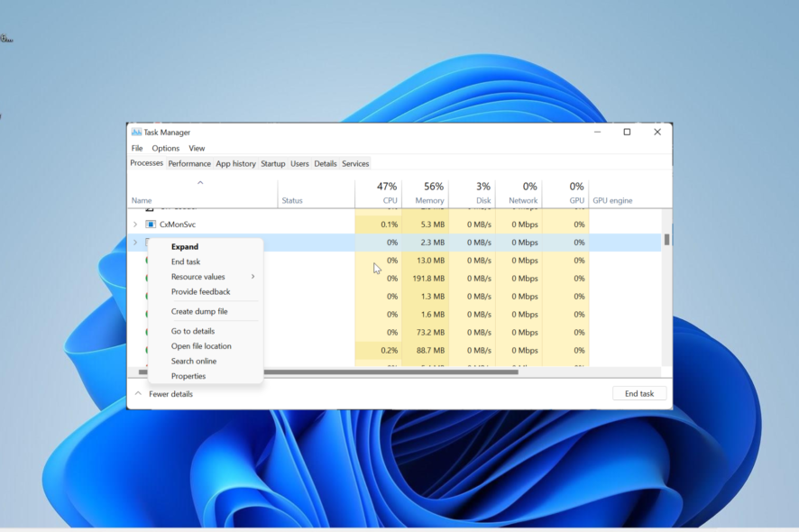
Task: Select the CxMonSvc process icon
Action: (x=150, y=224)
